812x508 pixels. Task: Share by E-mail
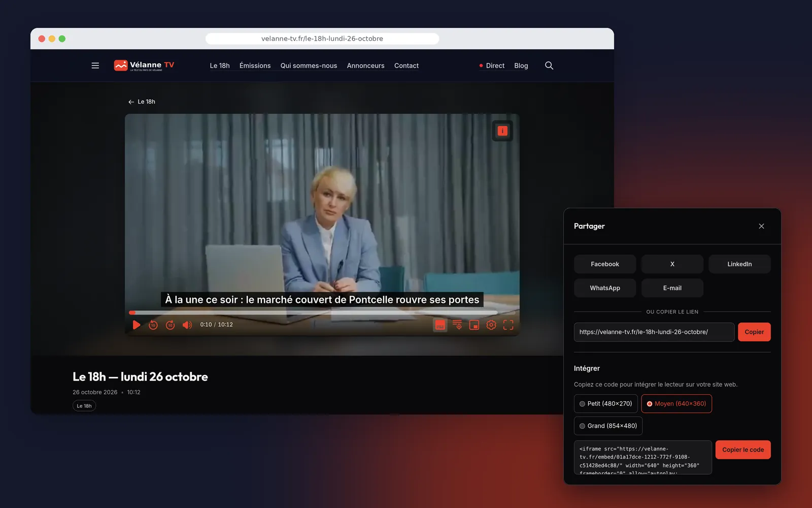[672, 288]
